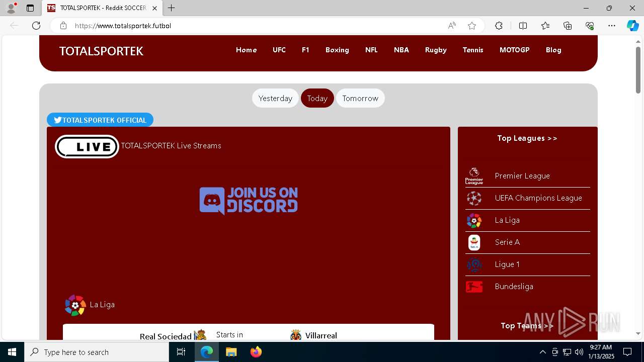Viewport: 644px width, 362px height.
Task: Close the TOTALSPORTEK browser tab
Action: point(154,8)
